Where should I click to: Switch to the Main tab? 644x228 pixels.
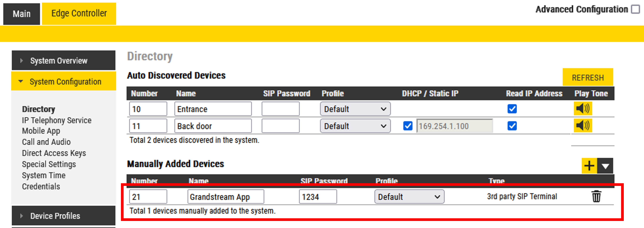22,14
